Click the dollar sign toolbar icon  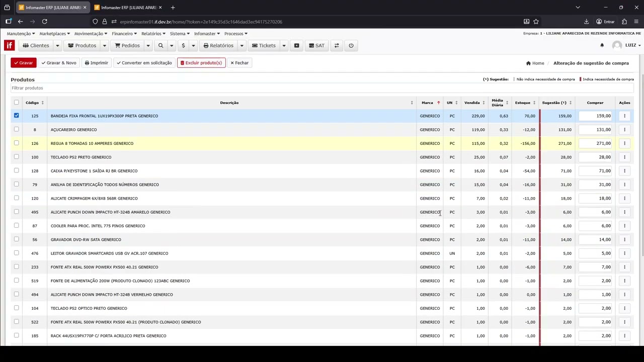(x=183, y=46)
